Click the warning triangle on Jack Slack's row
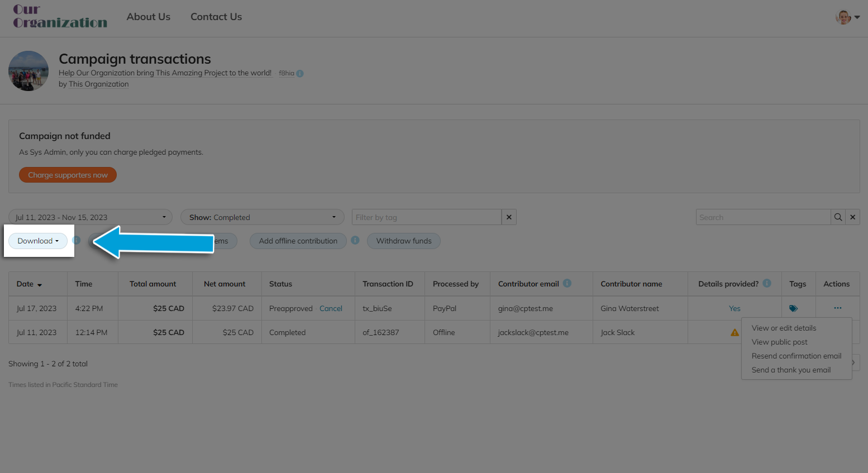 734,332
